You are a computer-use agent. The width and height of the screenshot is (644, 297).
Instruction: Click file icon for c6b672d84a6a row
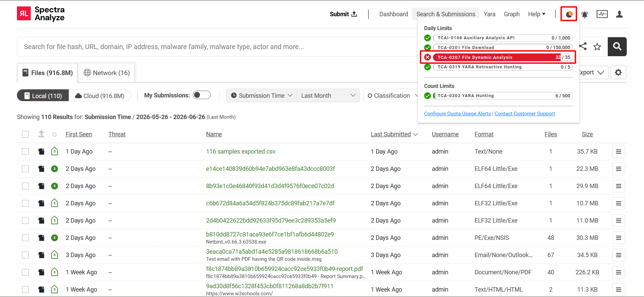point(41,203)
